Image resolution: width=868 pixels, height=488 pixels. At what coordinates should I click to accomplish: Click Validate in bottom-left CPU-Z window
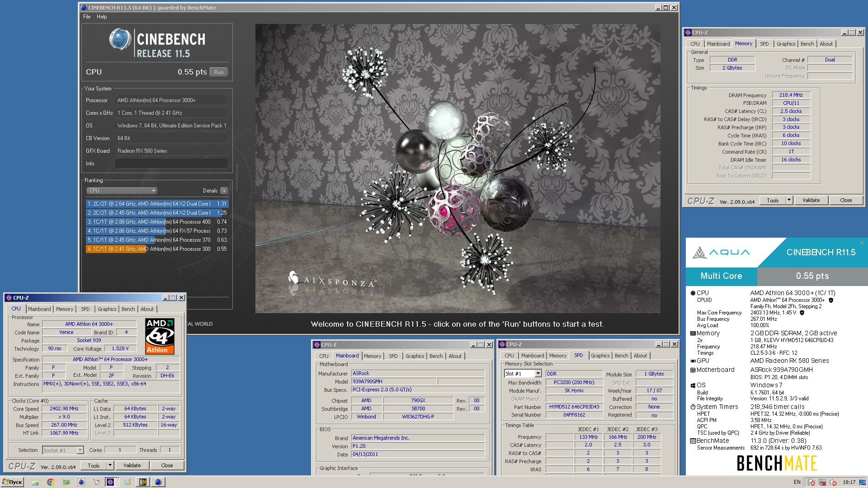132,465
